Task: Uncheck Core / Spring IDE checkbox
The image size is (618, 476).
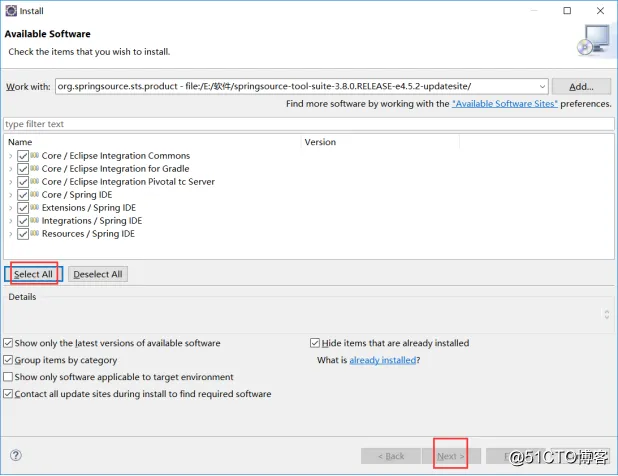Action: tap(23, 195)
